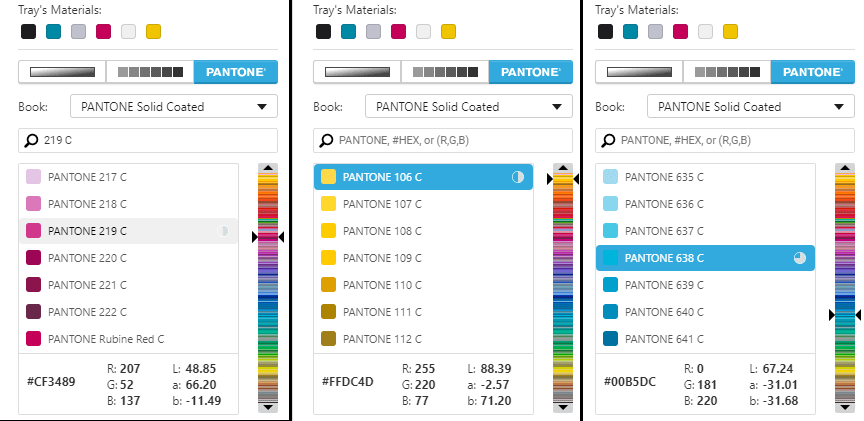
Task: Select black tray material in left panel
Action: 28,32
